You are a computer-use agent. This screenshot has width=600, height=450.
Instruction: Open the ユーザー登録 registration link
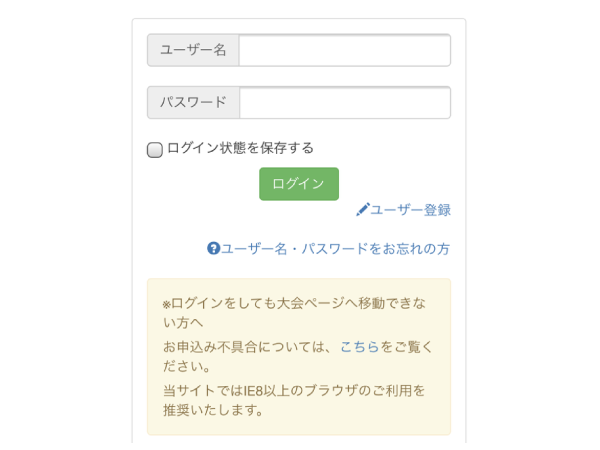point(410,210)
